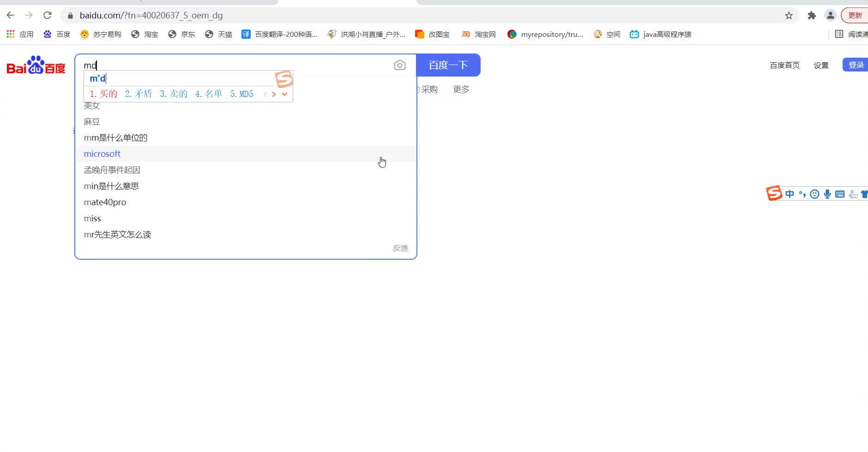Click the 更新 update button

tap(855, 16)
